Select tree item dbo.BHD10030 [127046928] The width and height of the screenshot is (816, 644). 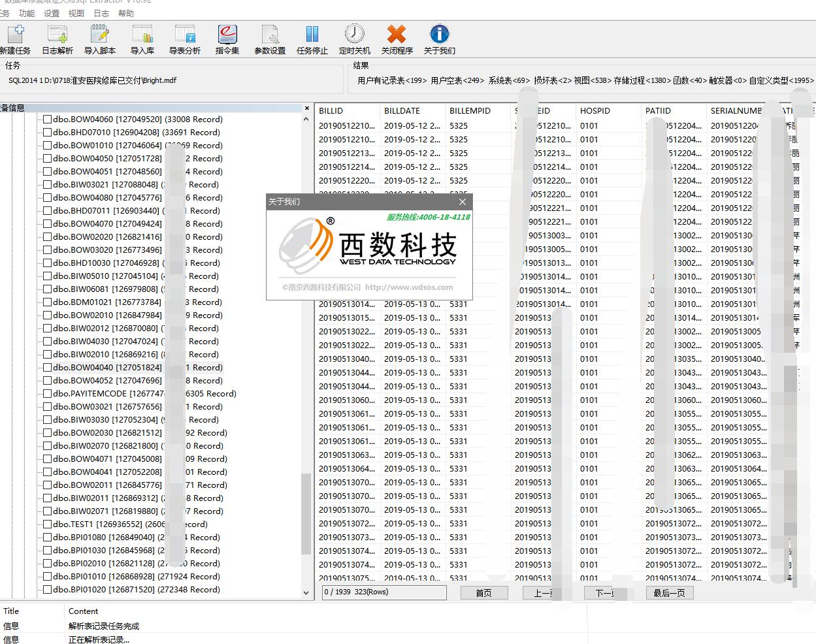point(137,263)
